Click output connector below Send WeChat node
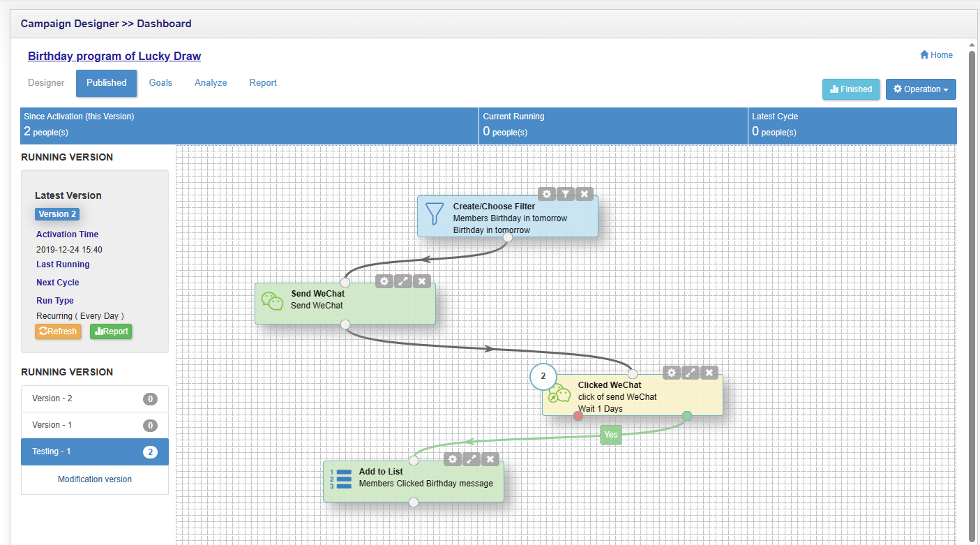Viewport: 980px width, 545px height. point(345,324)
